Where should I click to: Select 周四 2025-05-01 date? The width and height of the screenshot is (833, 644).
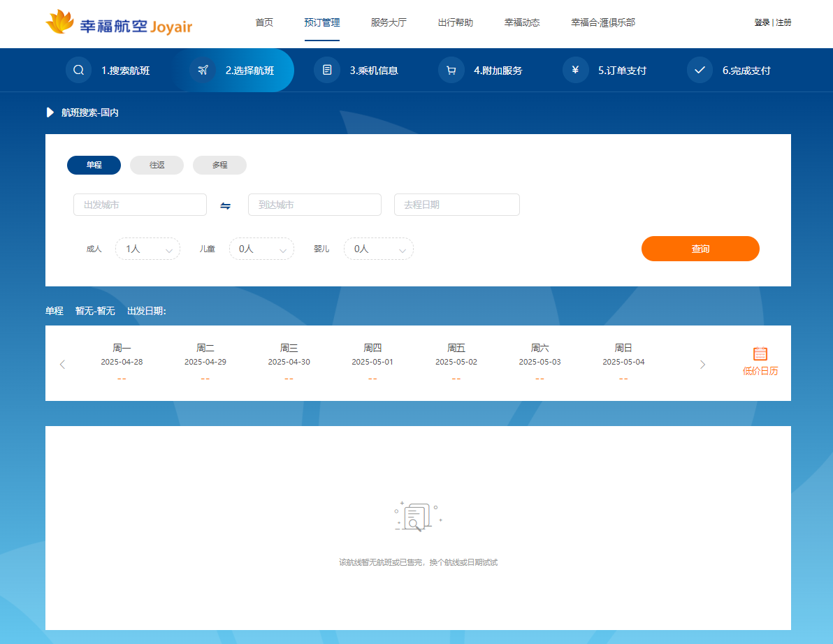coord(372,362)
